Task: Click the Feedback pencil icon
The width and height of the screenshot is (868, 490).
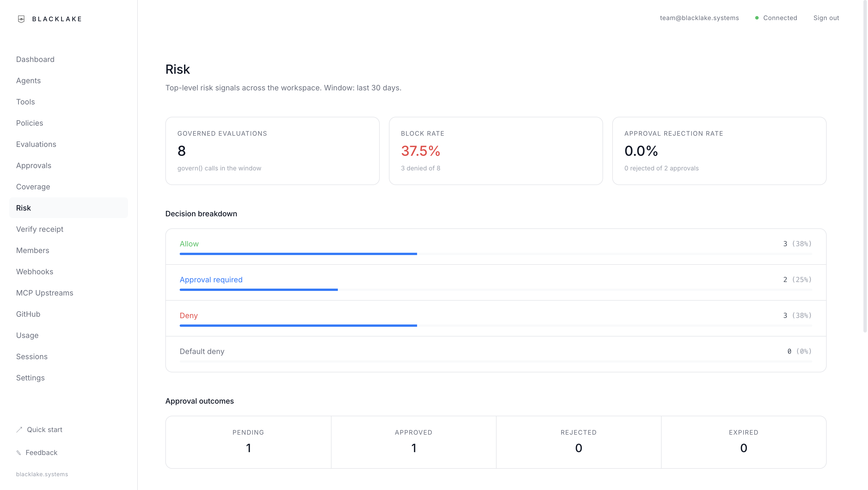Action: [19, 453]
